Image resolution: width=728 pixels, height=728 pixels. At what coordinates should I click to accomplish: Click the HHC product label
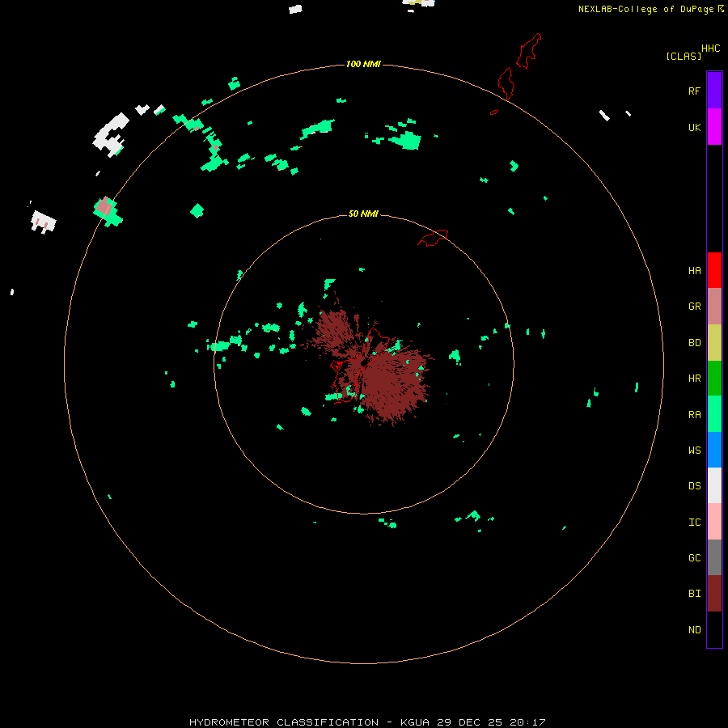click(x=710, y=49)
